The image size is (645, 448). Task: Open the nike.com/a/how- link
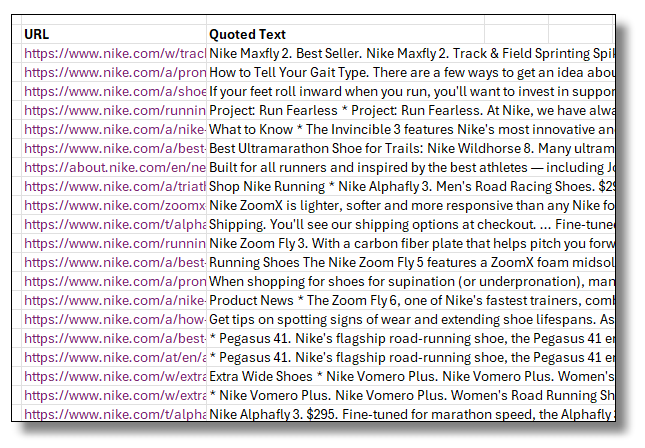[115, 319]
